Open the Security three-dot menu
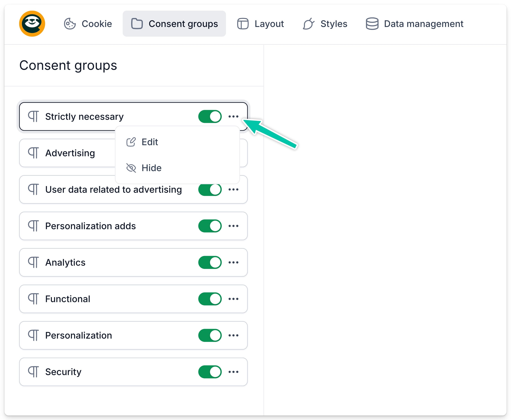 tap(234, 372)
